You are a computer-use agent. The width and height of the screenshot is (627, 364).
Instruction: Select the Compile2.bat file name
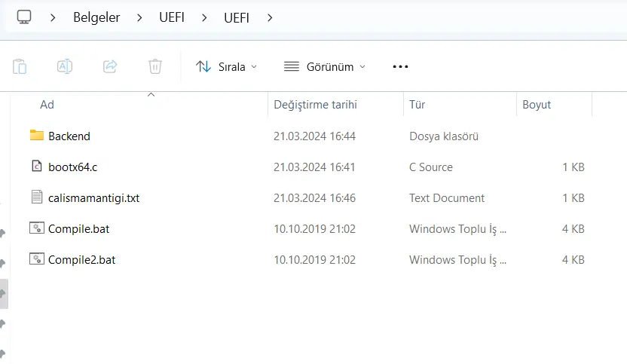(x=81, y=259)
